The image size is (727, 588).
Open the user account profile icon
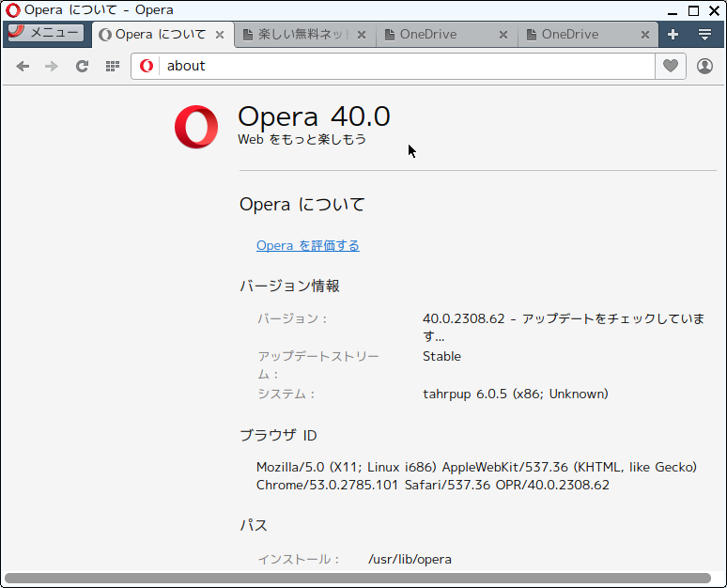click(x=704, y=66)
